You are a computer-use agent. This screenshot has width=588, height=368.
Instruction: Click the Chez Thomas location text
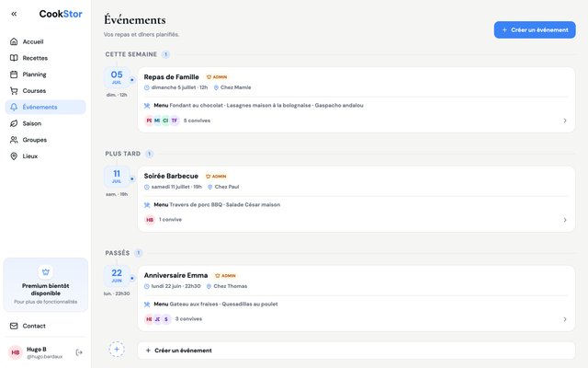point(231,286)
